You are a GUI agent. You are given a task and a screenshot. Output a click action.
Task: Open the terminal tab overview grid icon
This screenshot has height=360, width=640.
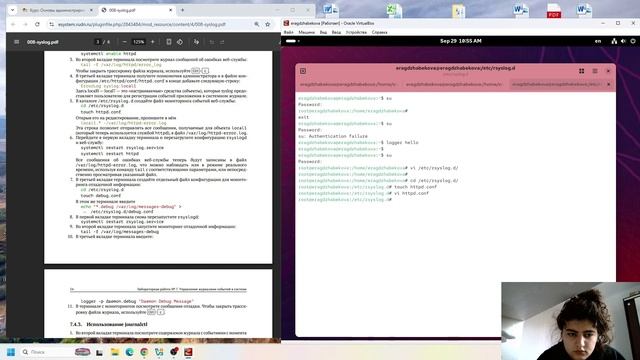[x=582, y=71]
